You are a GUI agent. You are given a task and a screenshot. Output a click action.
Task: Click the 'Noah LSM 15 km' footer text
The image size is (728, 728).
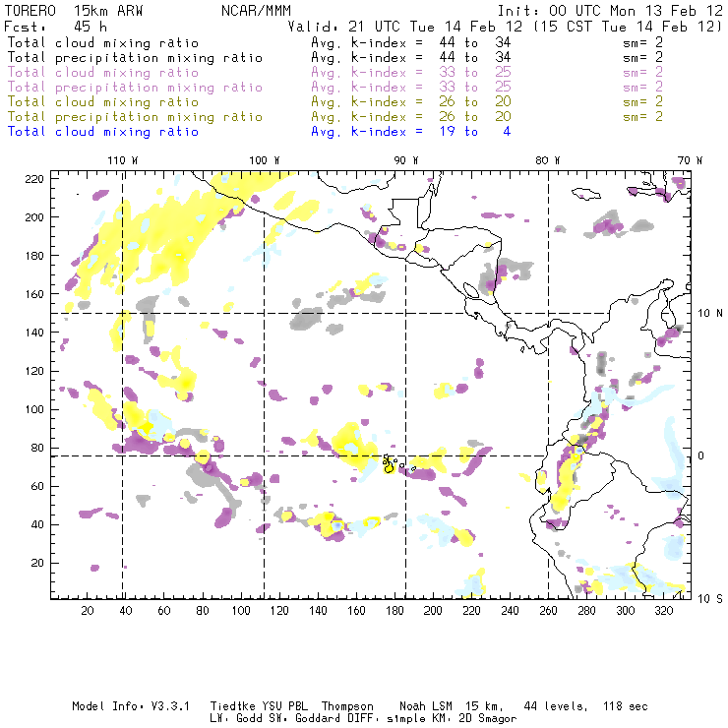click(x=452, y=706)
